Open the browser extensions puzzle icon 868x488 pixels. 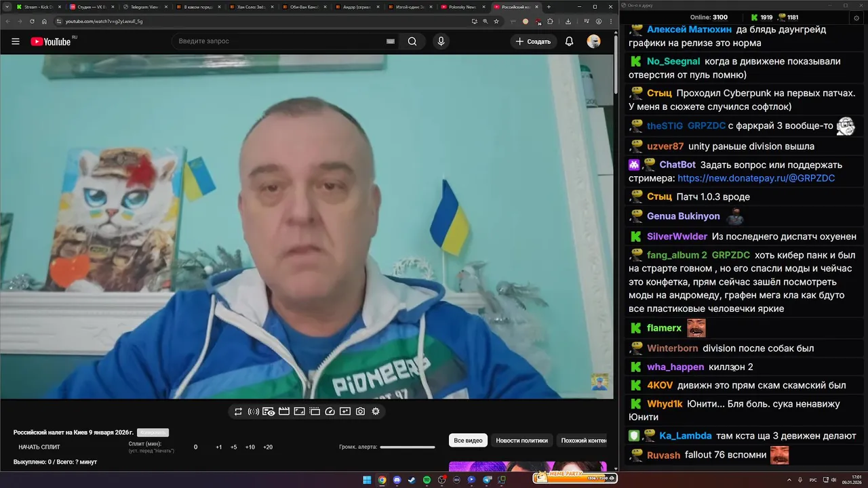tap(550, 21)
